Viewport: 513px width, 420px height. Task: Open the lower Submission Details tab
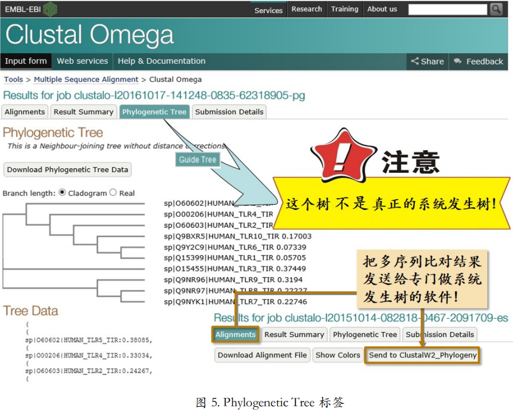pos(439,334)
